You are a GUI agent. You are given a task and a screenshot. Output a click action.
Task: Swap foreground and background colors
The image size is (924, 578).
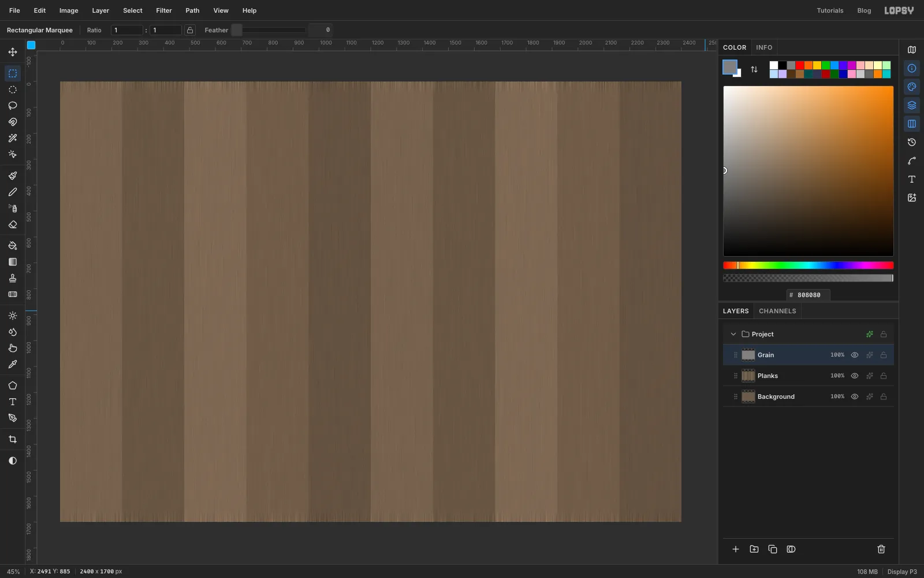[x=754, y=69]
